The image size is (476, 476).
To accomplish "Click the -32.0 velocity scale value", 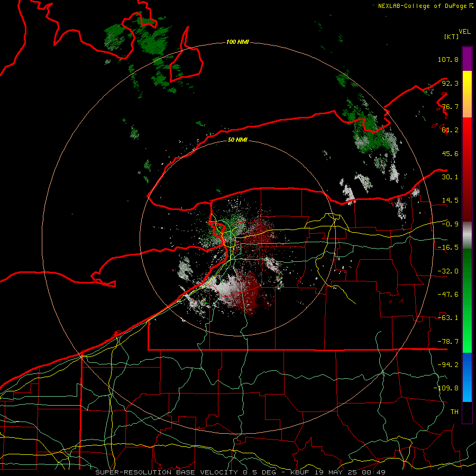I will pyautogui.click(x=448, y=271).
